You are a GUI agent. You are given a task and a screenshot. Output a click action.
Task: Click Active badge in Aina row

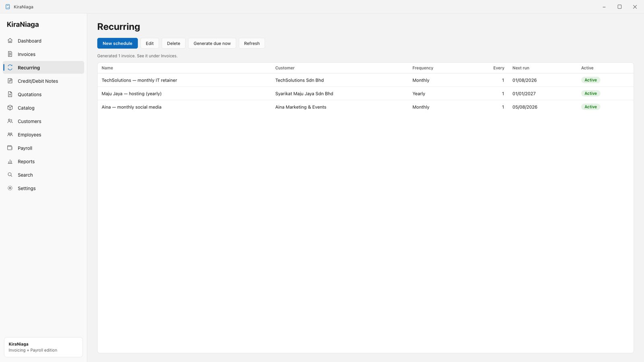tap(590, 107)
